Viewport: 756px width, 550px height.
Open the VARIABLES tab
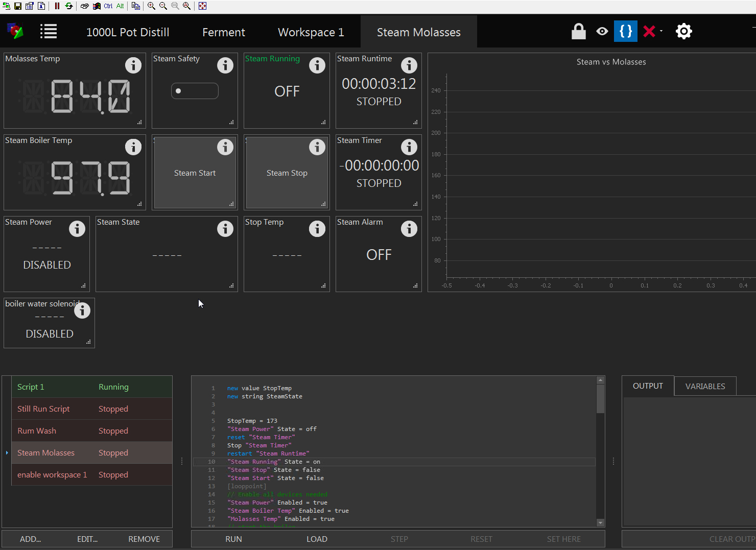(705, 386)
